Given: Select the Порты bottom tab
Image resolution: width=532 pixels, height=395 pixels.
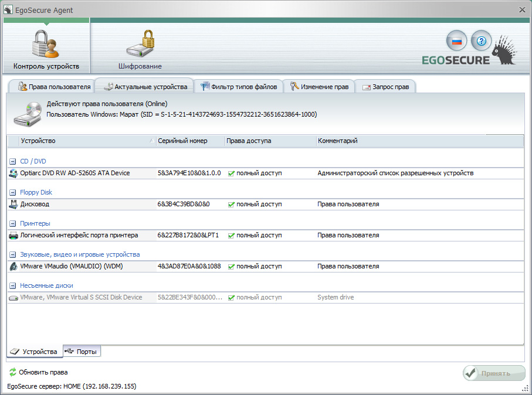Looking at the screenshot, I should point(82,352).
